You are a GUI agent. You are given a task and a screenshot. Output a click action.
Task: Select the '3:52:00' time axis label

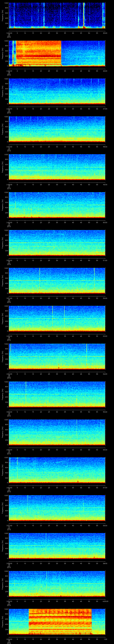coord(9,336)
